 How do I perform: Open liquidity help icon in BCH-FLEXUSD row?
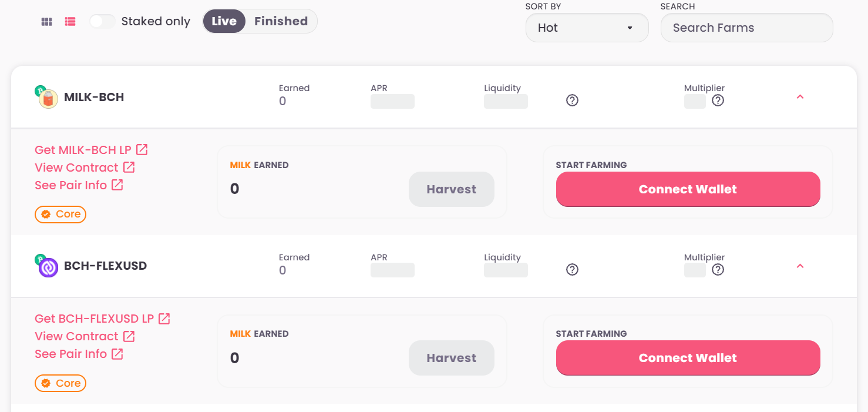click(x=573, y=270)
